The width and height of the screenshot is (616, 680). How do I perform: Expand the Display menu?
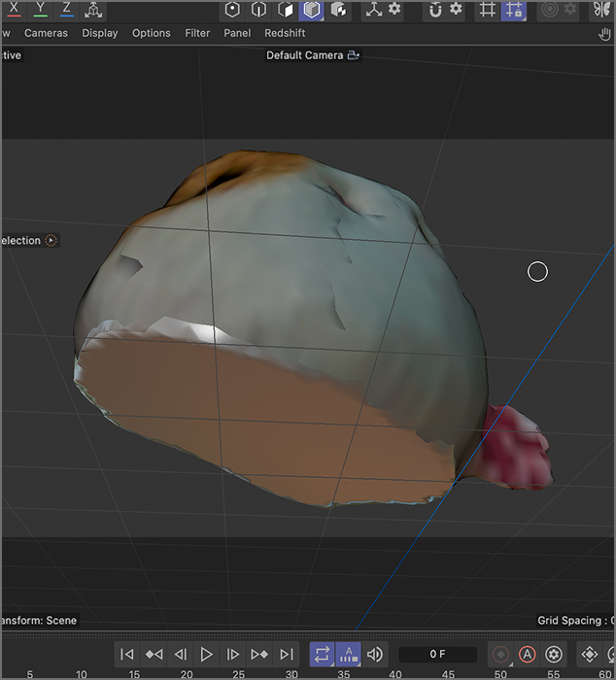click(100, 33)
